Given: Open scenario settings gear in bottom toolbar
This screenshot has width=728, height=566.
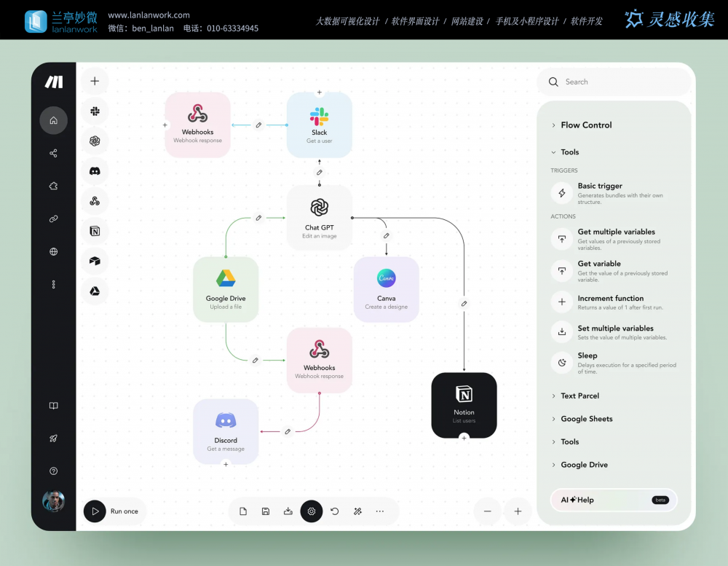Looking at the screenshot, I should [x=312, y=511].
